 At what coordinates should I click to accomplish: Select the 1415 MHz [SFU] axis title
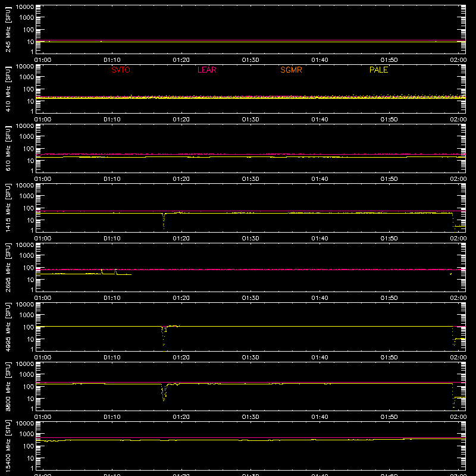(8, 208)
